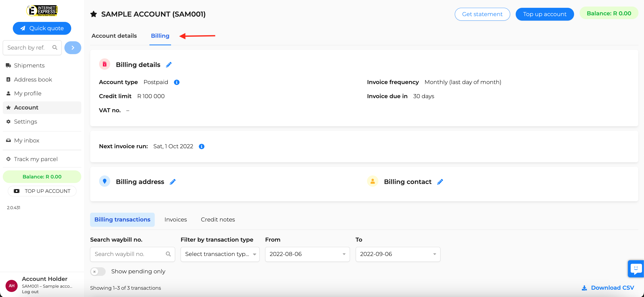Switch to the Account details tab
This screenshot has height=297, width=644.
click(x=114, y=36)
